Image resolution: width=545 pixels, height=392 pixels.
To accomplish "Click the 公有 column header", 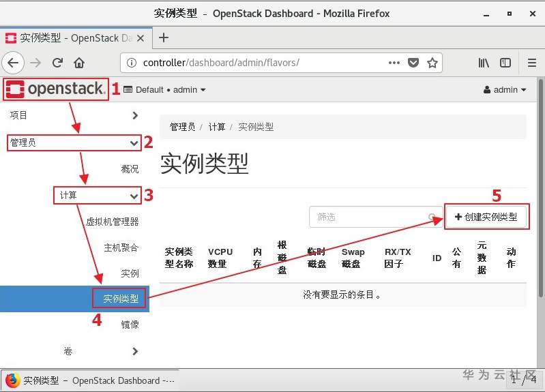I will coord(456,258).
